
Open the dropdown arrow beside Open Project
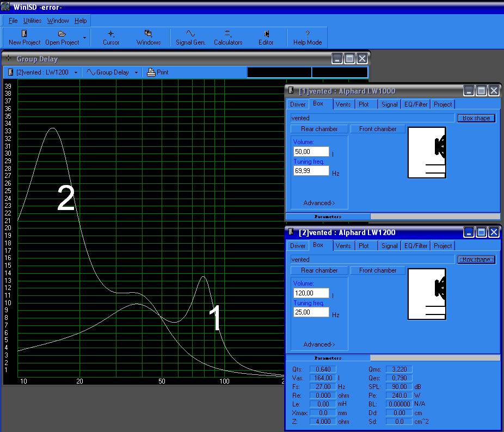coord(84,38)
